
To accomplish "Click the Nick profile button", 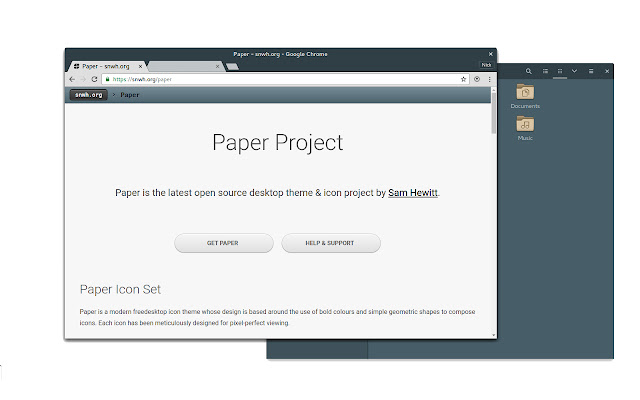I will (486, 65).
